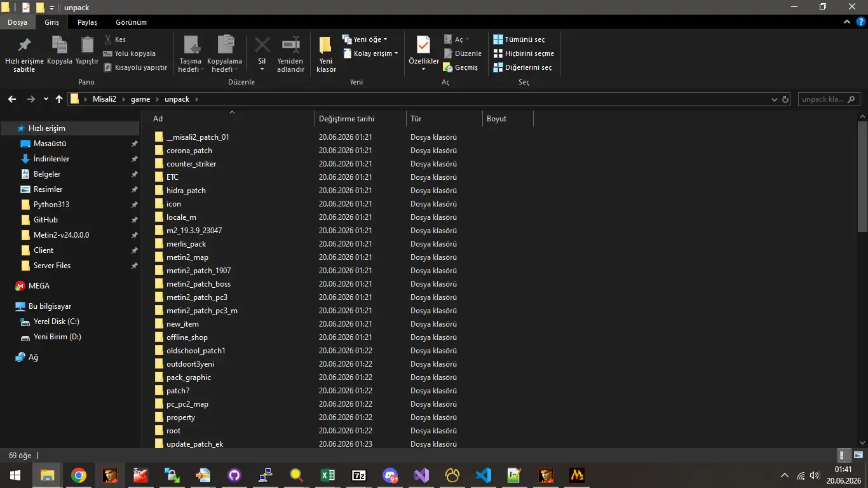Click the title bar properties checkmark icon
Screen dimensions: 868x488
(26, 8)
